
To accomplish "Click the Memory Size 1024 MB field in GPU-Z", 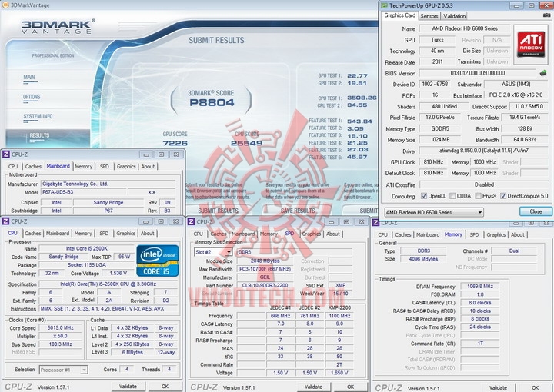I will [440, 140].
